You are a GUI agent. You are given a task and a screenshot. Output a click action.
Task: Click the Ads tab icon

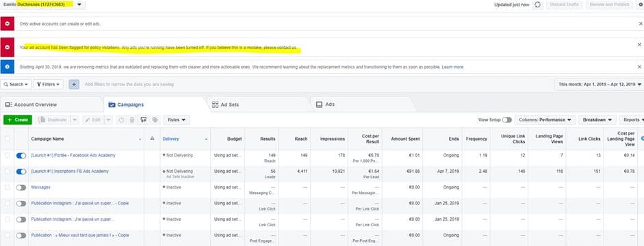click(319, 105)
